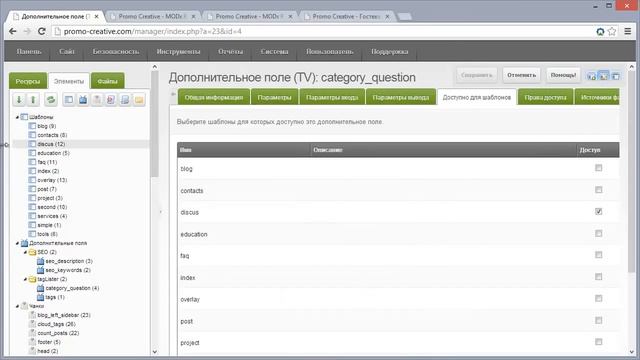Switch to Параметры ввода tab
Viewport: 640px width, 360px height.
pos(332,97)
